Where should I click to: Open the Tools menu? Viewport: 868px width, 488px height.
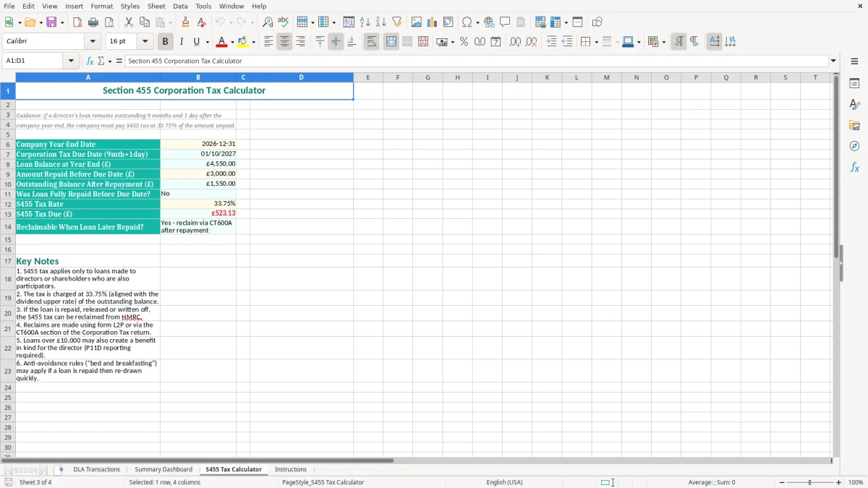tap(203, 6)
